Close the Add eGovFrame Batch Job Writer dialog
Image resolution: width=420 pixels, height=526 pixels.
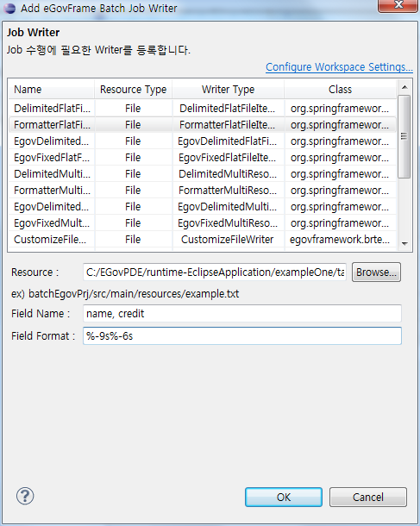coord(398,5)
